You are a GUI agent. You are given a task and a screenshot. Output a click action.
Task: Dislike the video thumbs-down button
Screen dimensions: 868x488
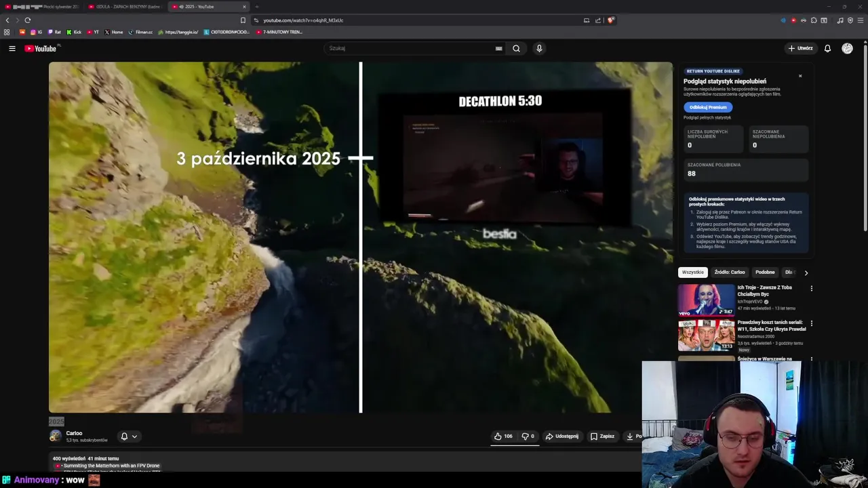[528, 436]
